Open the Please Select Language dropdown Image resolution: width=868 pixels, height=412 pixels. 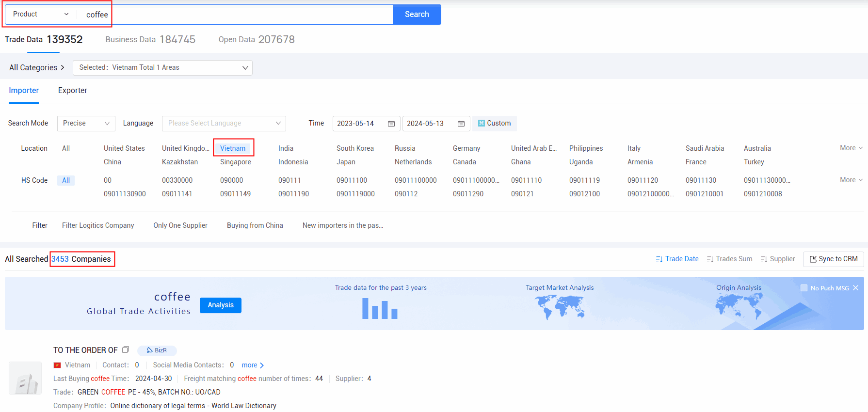pos(224,124)
